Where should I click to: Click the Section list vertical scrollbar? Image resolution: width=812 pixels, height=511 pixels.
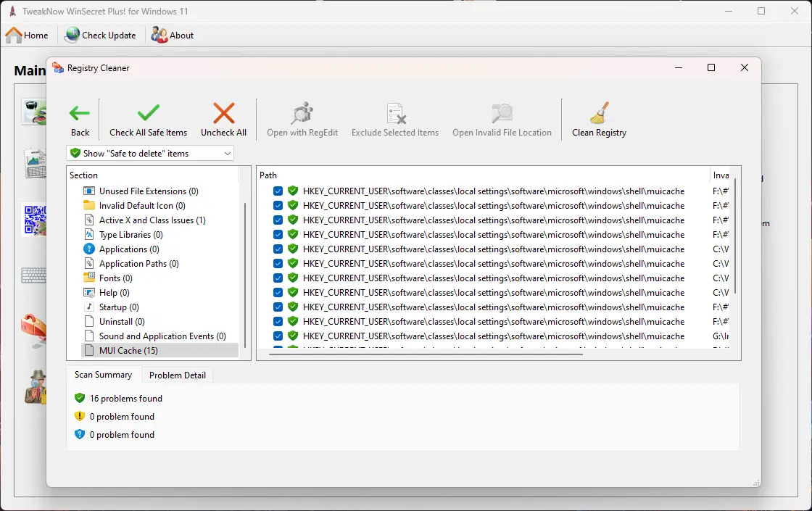pyautogui.click(x=244, y=275)
